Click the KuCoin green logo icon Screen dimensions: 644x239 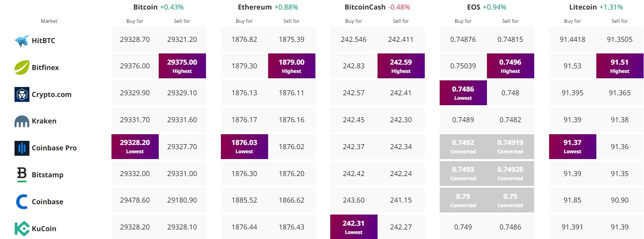click(22, 229)
